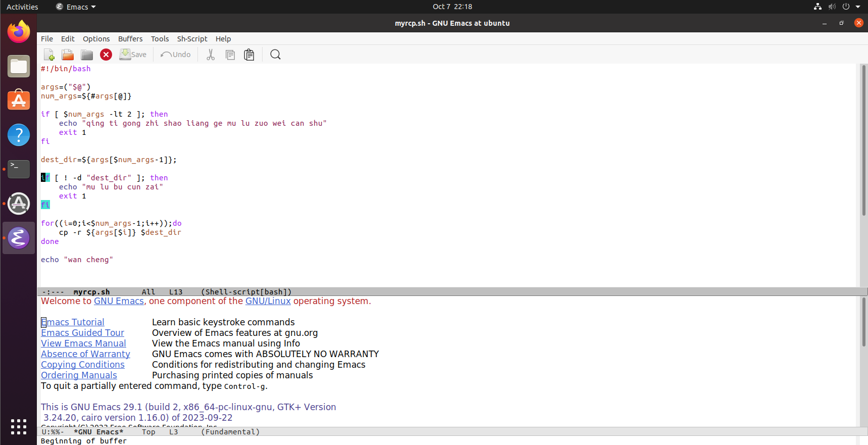Click the Search magnifier icon

pyautogui.click(x=275, y=55)
